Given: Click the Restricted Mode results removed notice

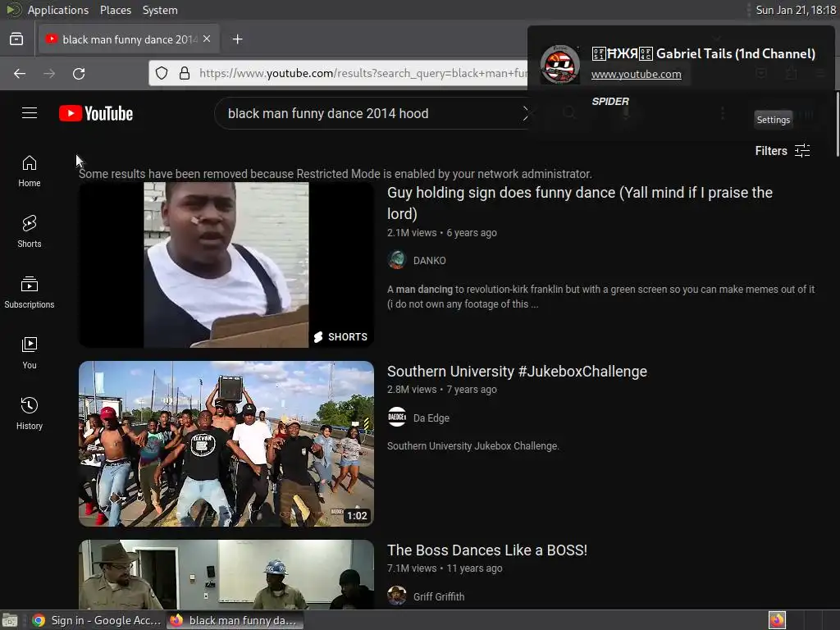Looking at the screenshot, I should pos(336,174).
